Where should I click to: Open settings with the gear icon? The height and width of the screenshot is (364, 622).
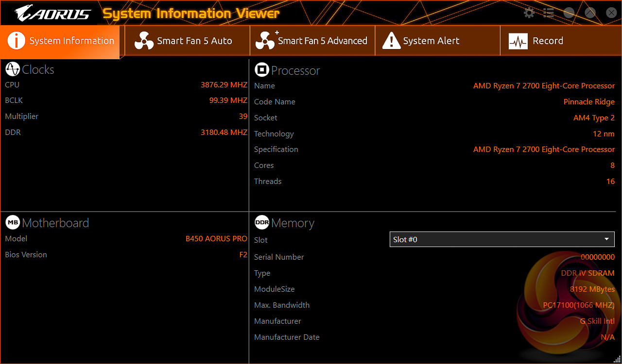[529, 13]
